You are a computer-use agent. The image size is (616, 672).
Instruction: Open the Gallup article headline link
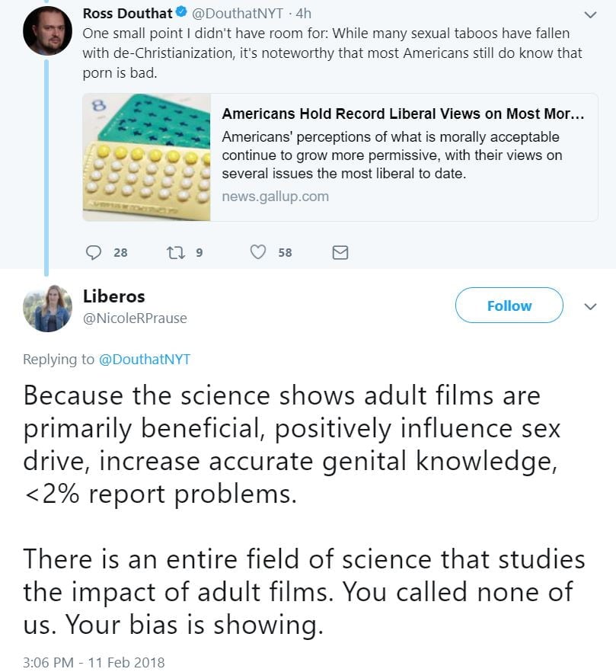pos(403,114)
